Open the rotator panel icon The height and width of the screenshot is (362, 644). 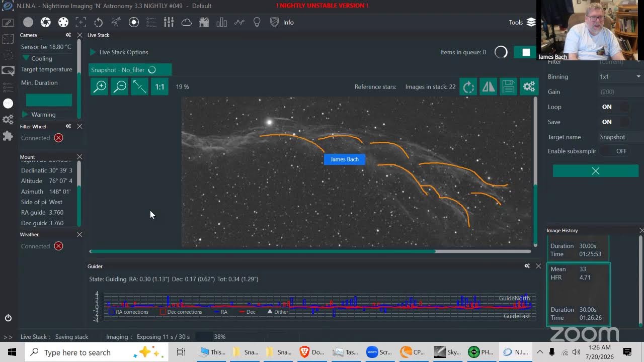(99, 22)
